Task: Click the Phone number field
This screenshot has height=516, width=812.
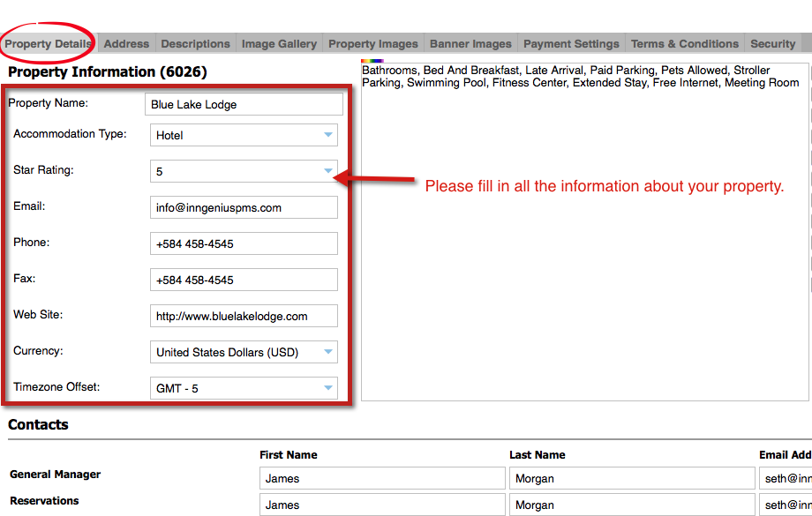Action: (x=244, y=243)
